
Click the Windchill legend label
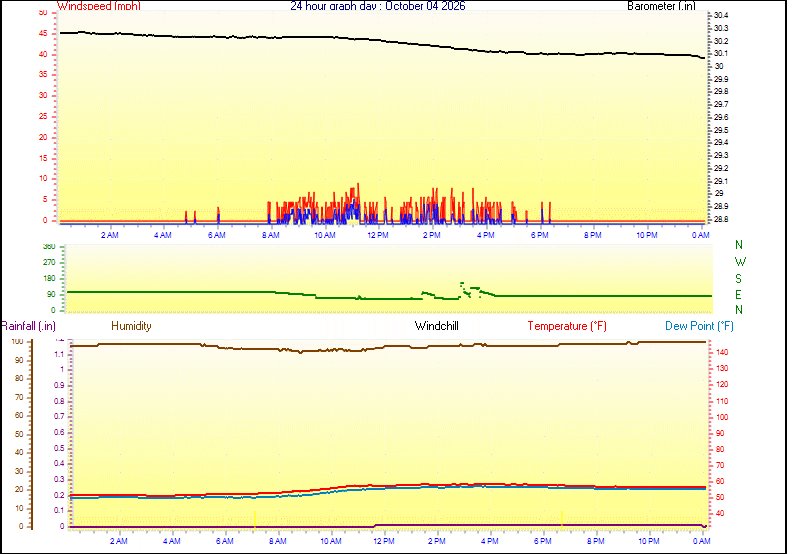click(x=437, y=326)
